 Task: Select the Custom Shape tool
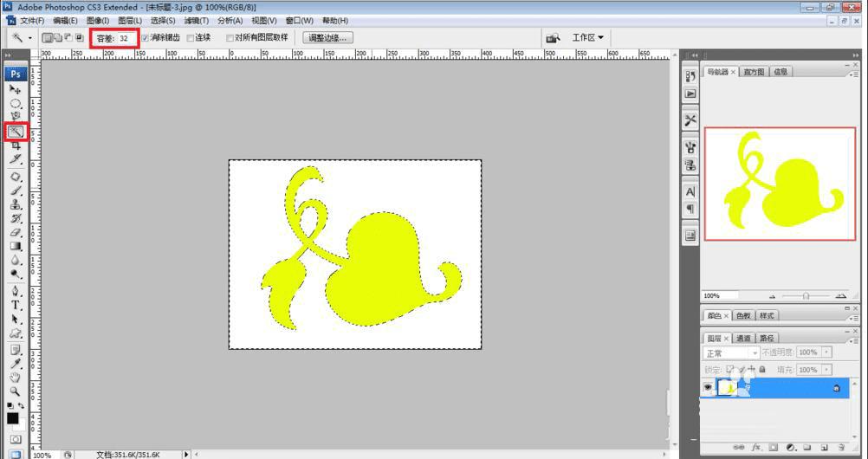[15, 333]
